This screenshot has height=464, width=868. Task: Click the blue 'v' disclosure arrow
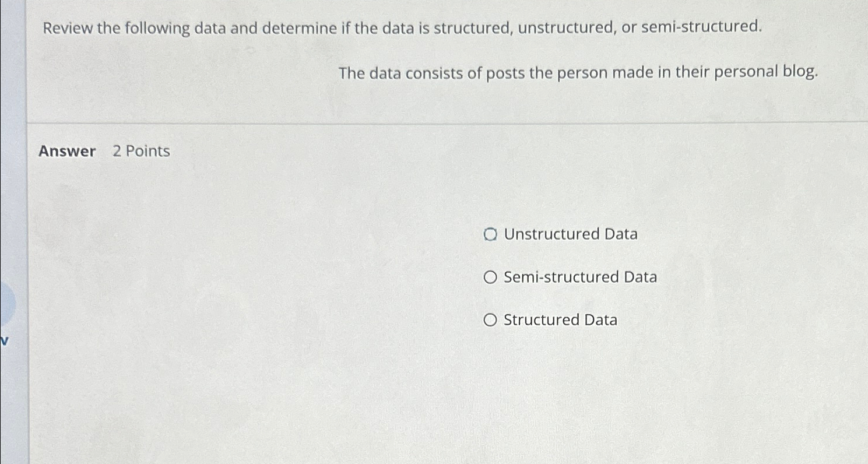point(5,340)
